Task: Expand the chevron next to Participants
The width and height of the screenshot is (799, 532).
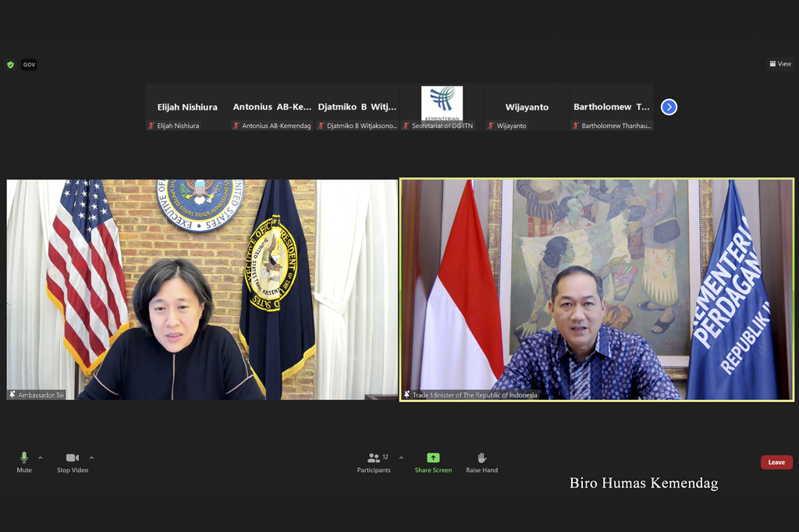Action: [x=401, y=458]
